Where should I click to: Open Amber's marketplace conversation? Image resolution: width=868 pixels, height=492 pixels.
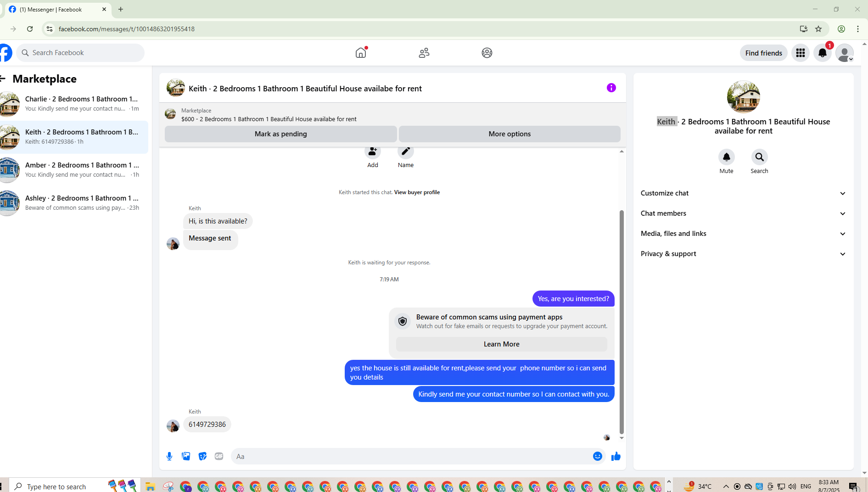(74, 170)
